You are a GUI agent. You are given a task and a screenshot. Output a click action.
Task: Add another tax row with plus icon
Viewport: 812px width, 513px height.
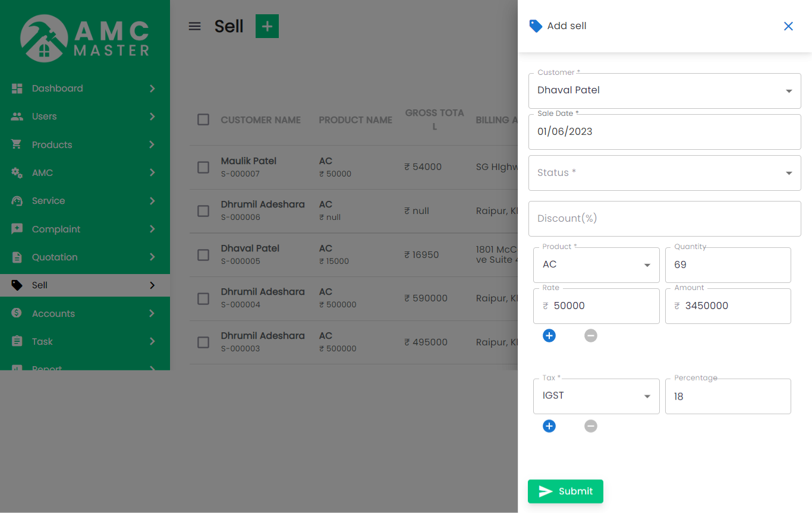pos(549,426)
